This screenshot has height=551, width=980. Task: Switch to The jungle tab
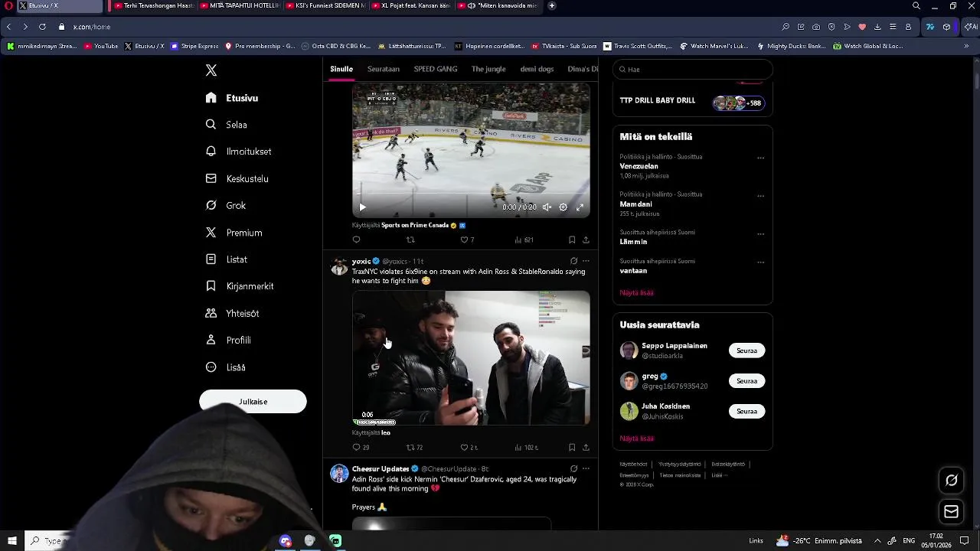coord(488,69)
